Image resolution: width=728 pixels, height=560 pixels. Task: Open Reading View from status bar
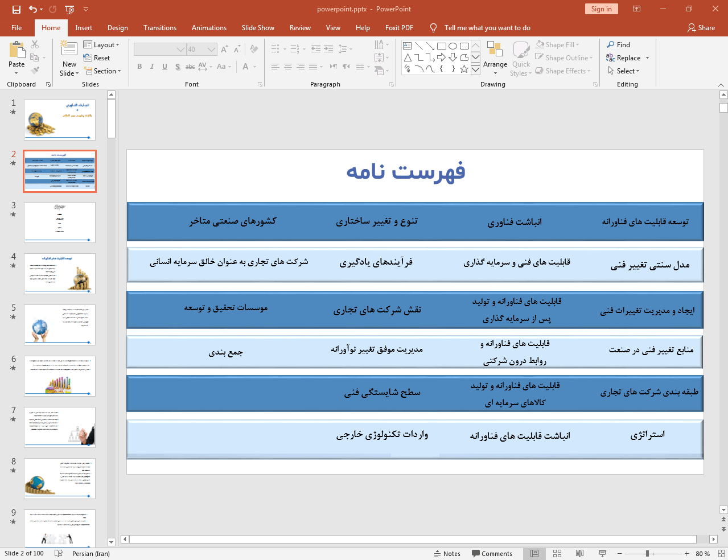point(579,554)
